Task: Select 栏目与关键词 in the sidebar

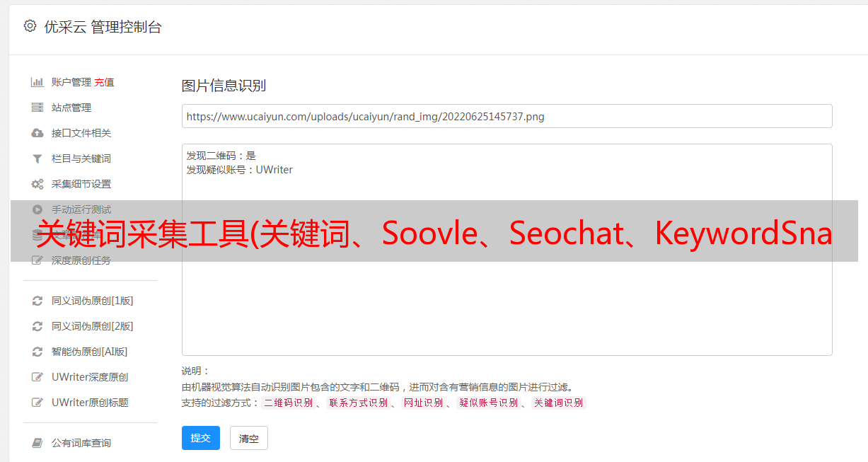Action: tap(81, 158)
